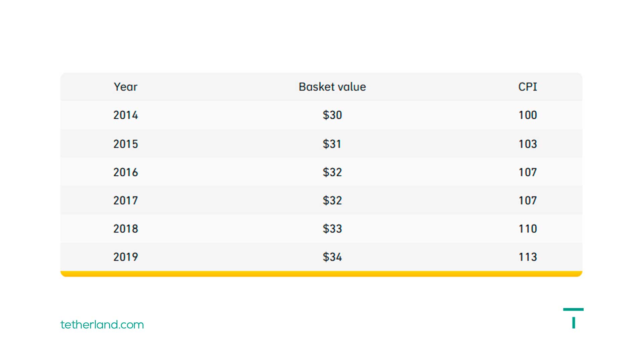Click the 2015 year cell
644x362 pixels.
[x=125, y=144]
